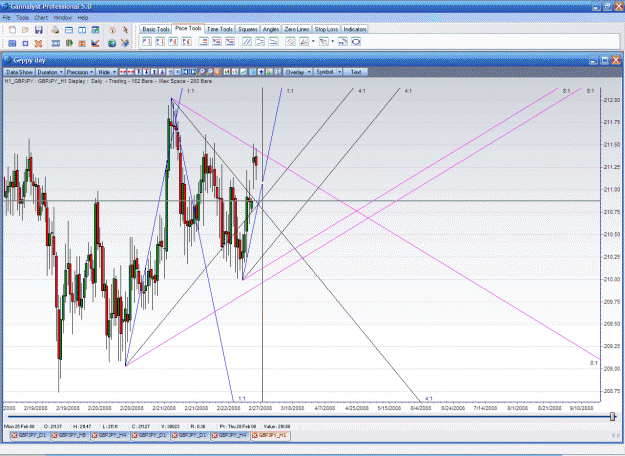The image size is (625, 456).
Task: Click the split two-pane window icon
Action: click(x=82, y=30)
